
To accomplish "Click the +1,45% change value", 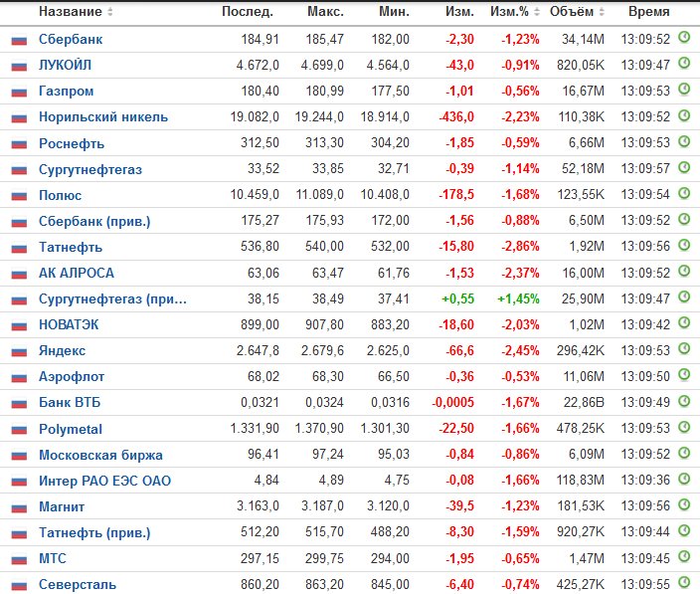I will tap(518, 298).
